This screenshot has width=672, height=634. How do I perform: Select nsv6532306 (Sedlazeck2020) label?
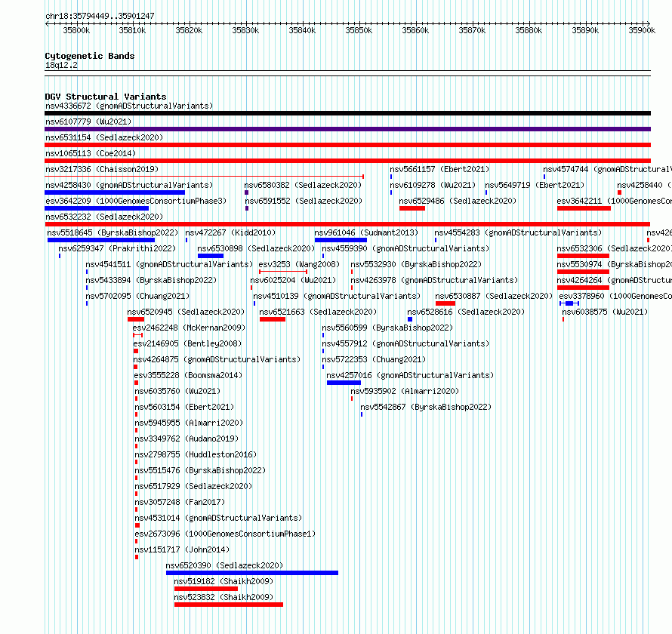[x=614, y=248]
